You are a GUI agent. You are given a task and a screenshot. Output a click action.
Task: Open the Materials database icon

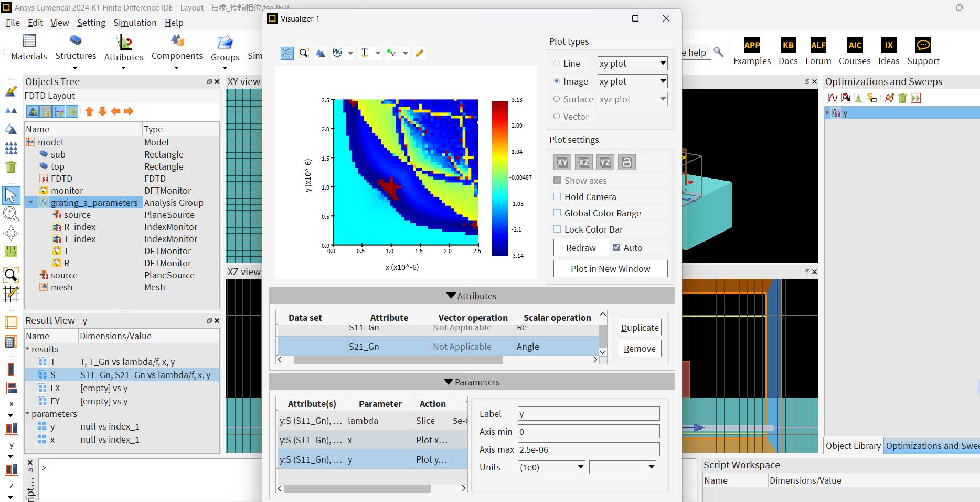(x=29, y=41)
